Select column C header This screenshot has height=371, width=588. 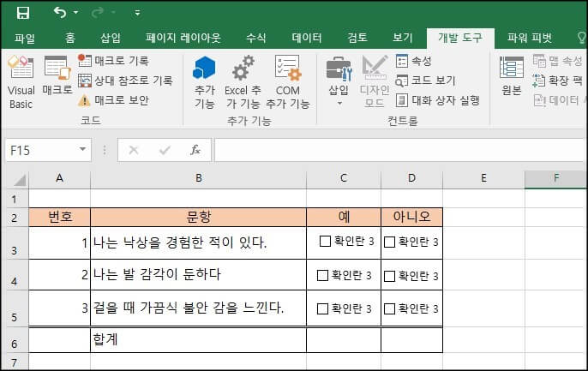point(344,179)
